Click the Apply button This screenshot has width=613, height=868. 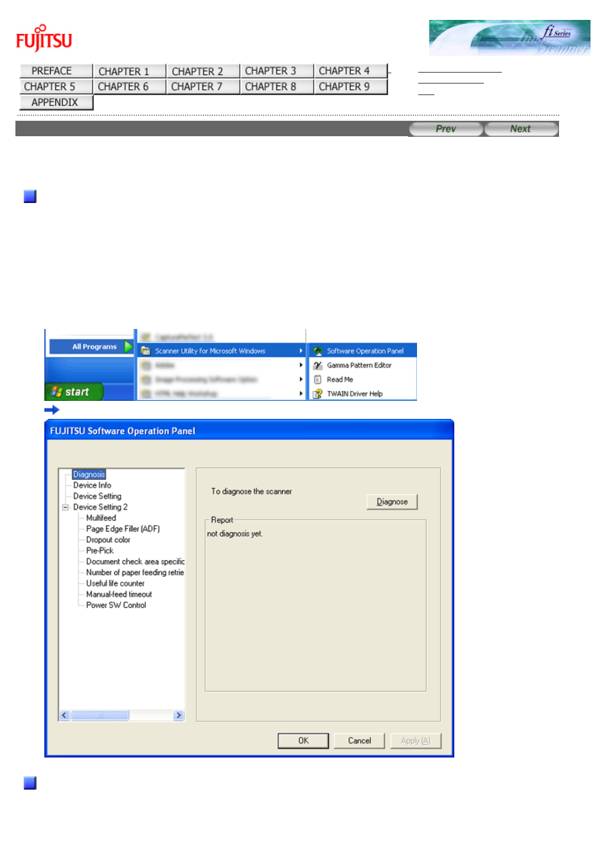coord(416,741)
